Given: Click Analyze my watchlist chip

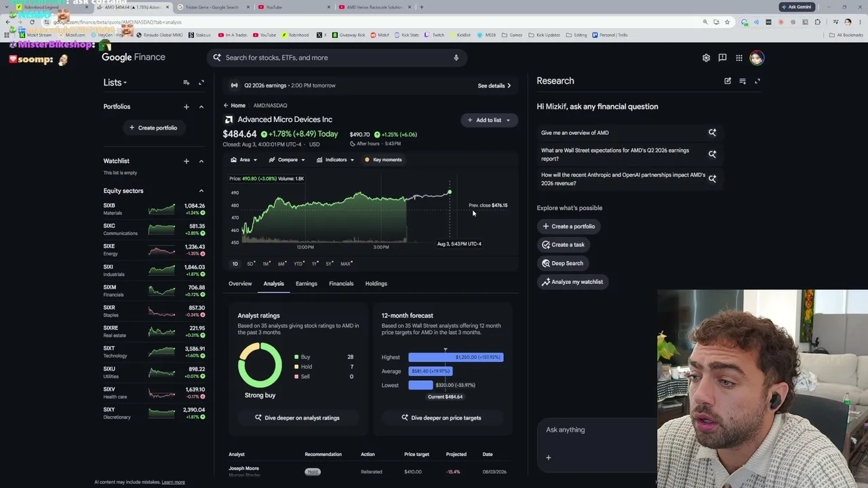Looking at the screenshot, I should coord(572,282).
